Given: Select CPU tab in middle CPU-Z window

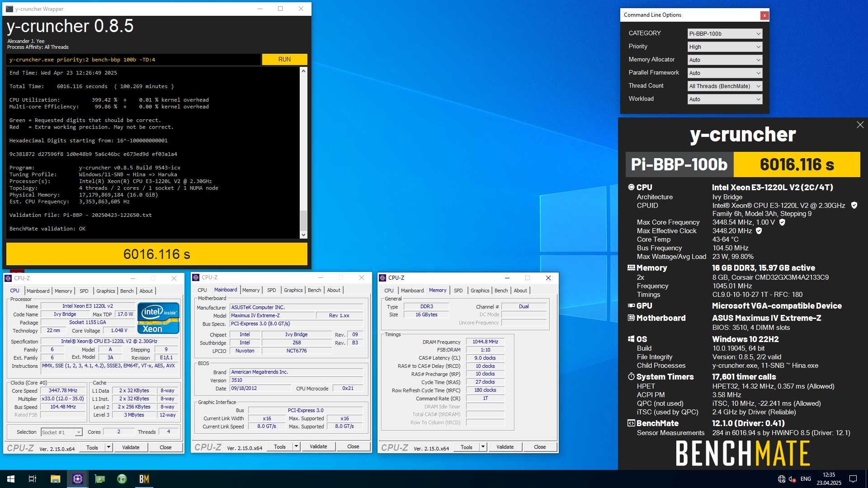Looking at the screenshot, I should tap(202, 290).
